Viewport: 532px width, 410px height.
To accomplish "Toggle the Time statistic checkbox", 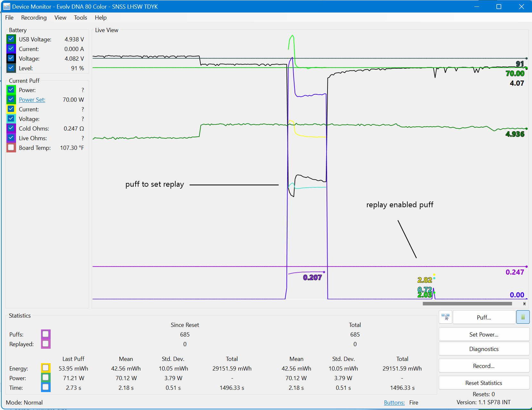I will pyautogui.click(x=46, y=387).
